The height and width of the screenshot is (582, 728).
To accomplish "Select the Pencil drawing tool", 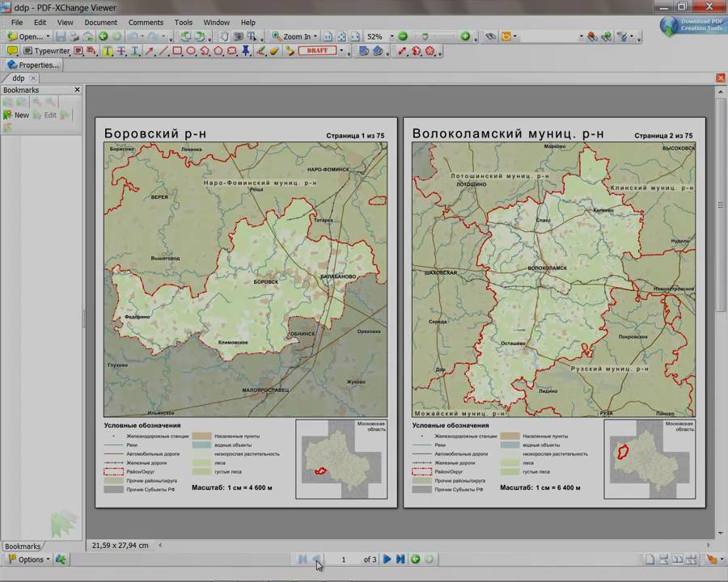I will click(x=261, y=51).
